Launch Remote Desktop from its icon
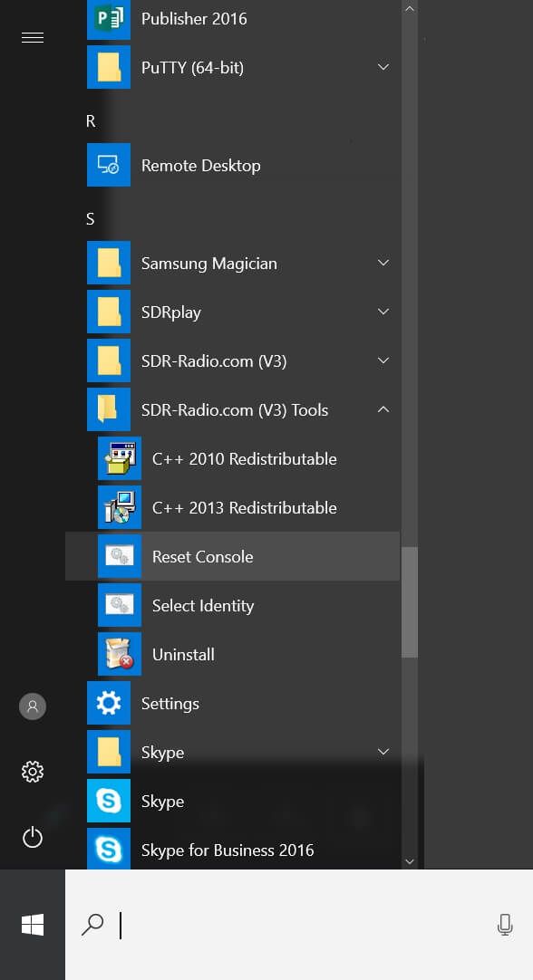533x980 pixels. click(x=108, y=165)
